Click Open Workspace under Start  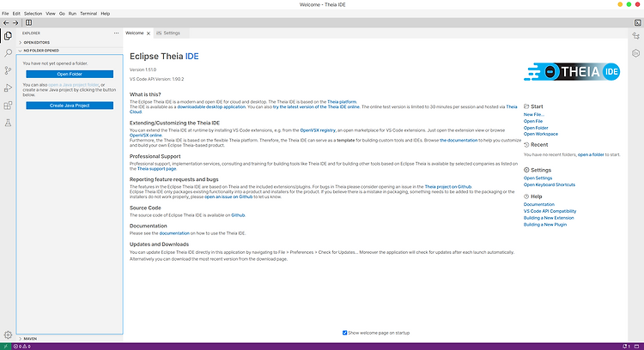tap(540, 134)
